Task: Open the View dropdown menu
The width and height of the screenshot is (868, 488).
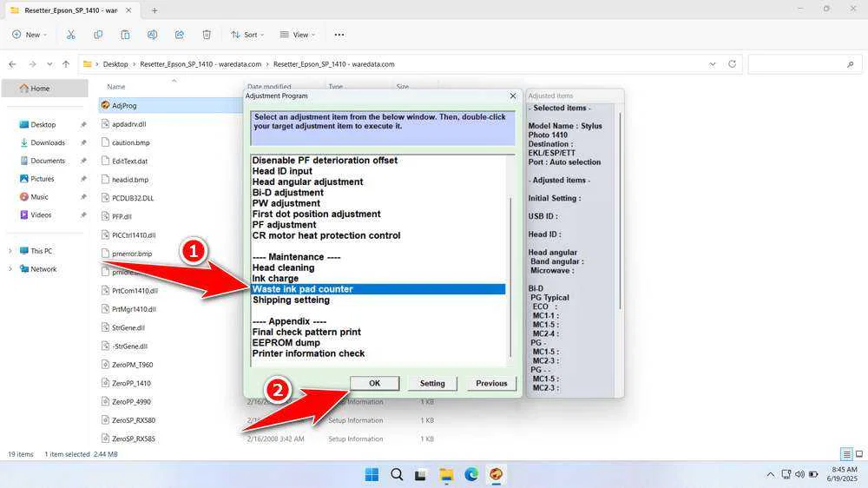Action: (x=297, y=35)
